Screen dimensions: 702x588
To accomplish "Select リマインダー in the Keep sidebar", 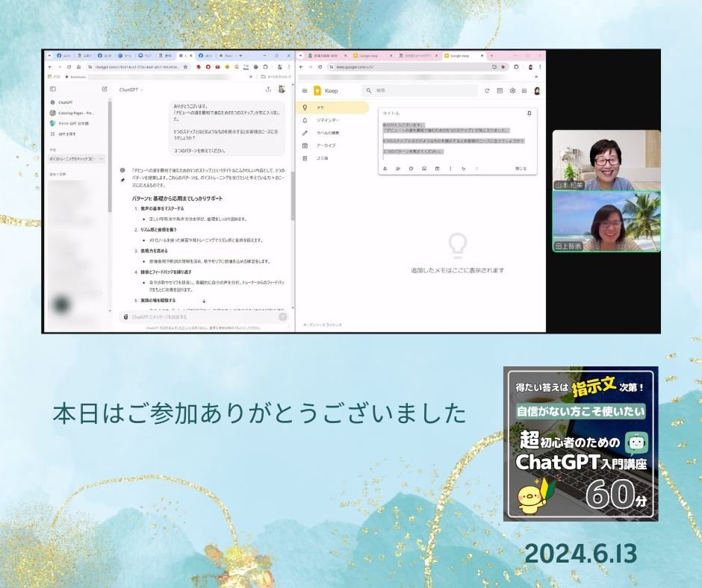I will click(327, 120).
